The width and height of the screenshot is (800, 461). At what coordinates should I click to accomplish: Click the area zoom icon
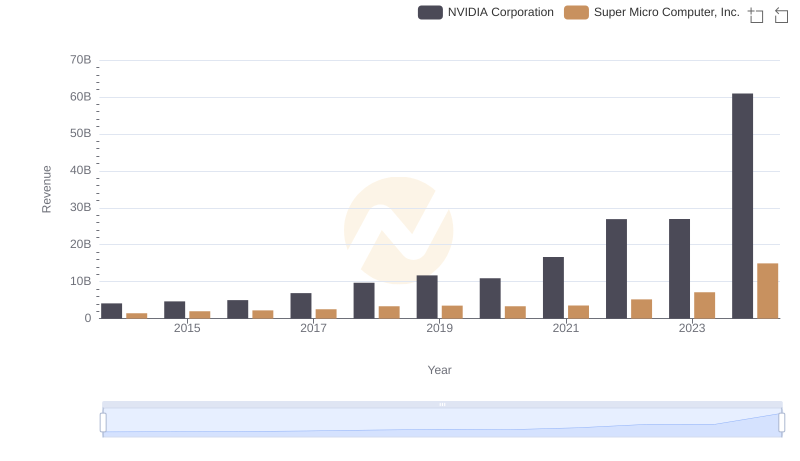[756, 15]
